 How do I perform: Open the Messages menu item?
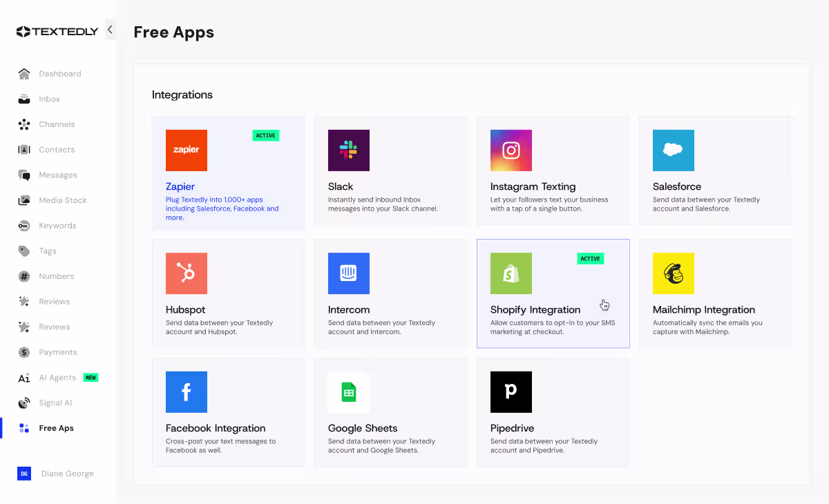58,175
